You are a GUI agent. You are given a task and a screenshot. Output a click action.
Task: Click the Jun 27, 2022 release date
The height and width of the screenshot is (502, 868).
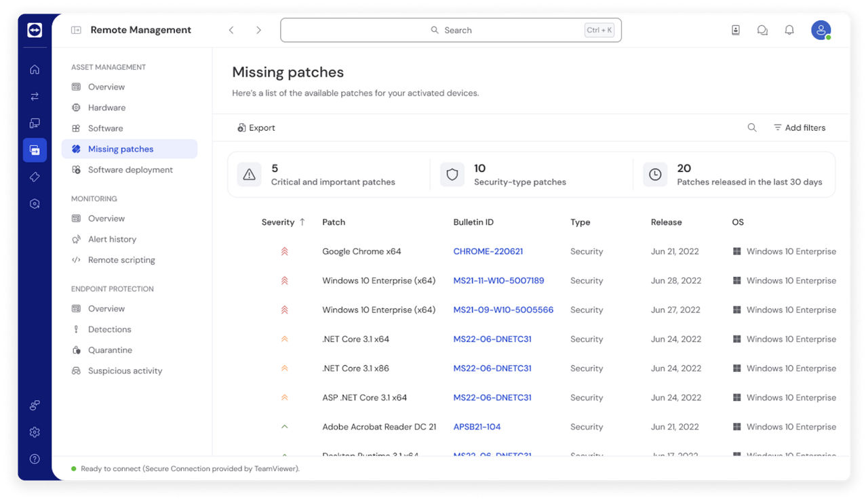(675, 310)
